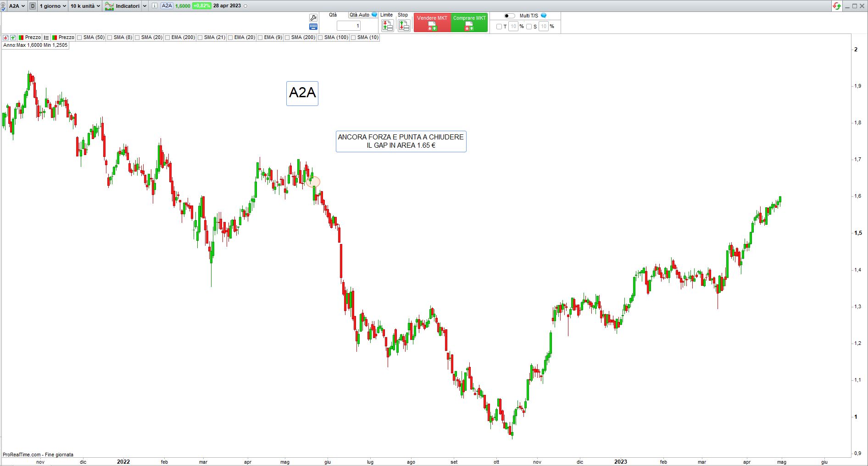Enable the EMA (200) checkbox
This screenshot has width=868, height=466.
point(167,38)
